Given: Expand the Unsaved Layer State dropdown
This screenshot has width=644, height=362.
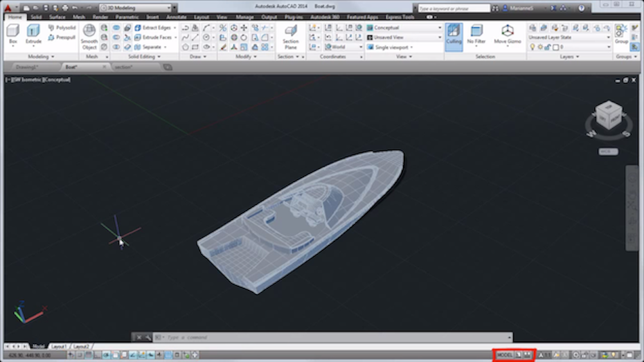Looking at the screenshot, I should [569, 28].
